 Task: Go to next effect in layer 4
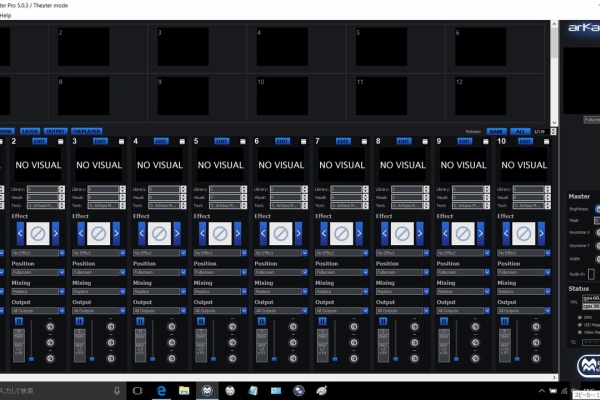177,233
